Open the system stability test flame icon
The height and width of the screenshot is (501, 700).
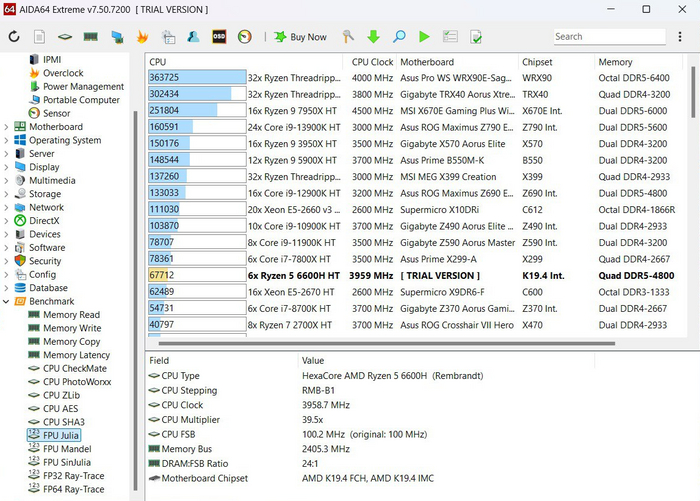point(142,37)
